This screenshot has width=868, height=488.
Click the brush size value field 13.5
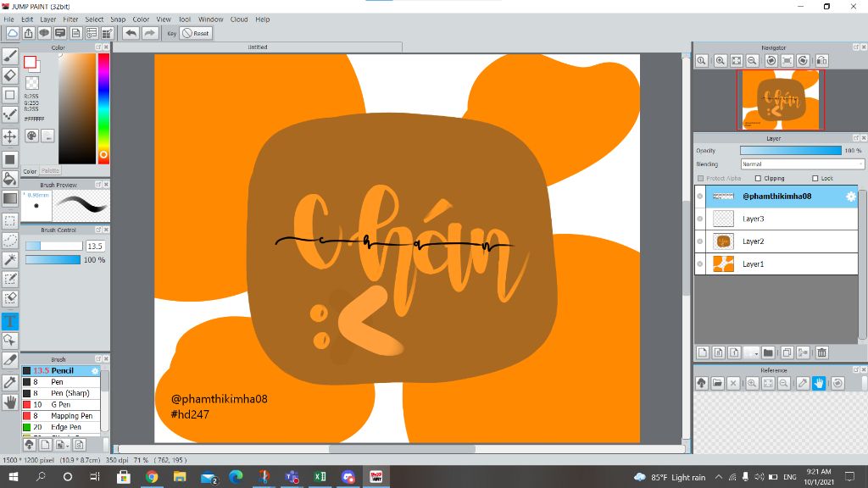95,247
